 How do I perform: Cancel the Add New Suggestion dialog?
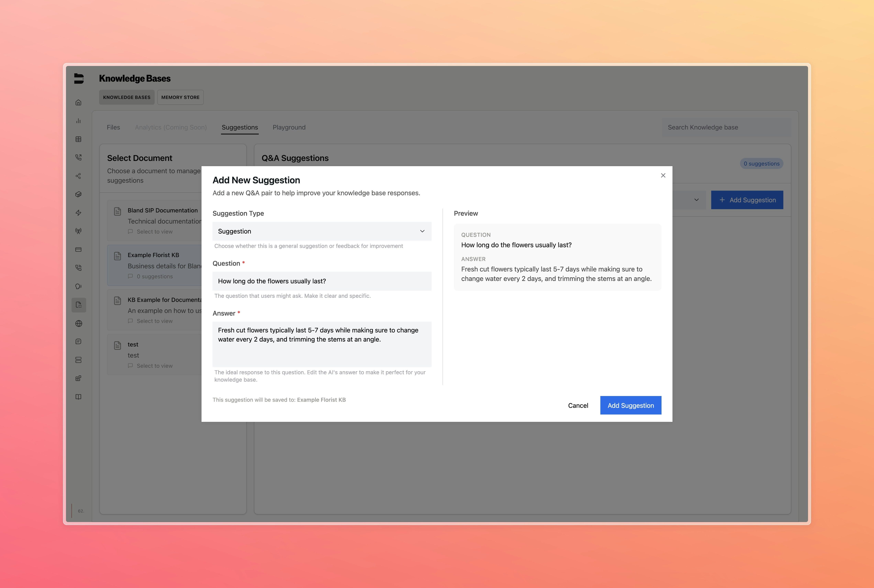click(578, 405)
